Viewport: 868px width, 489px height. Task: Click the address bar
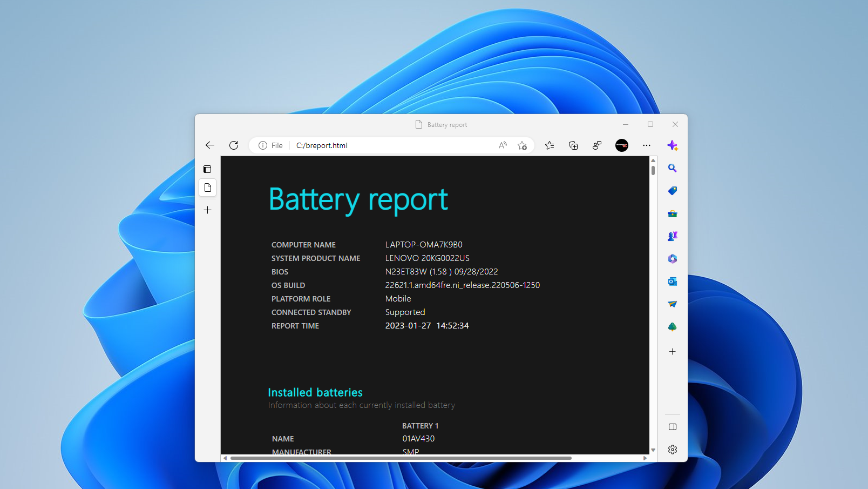point(378,145)
